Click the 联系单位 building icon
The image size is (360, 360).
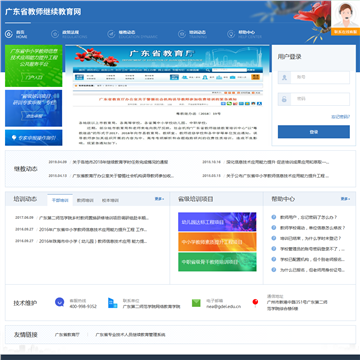coord(113,303)
